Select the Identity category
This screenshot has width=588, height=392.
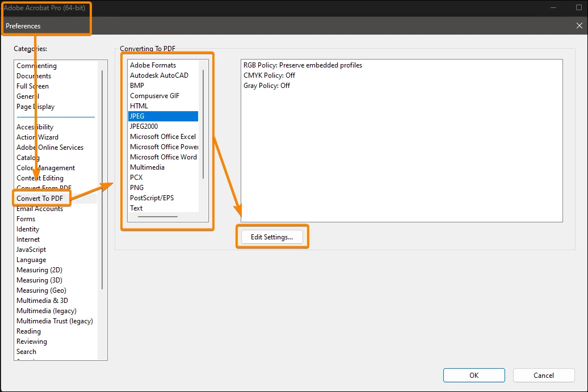click(x=28, y=229)
